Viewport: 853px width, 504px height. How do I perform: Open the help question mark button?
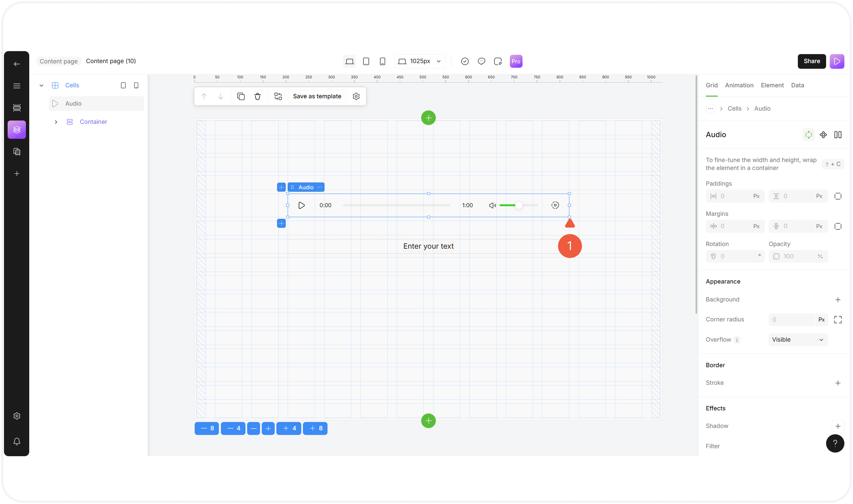point(835,443)
